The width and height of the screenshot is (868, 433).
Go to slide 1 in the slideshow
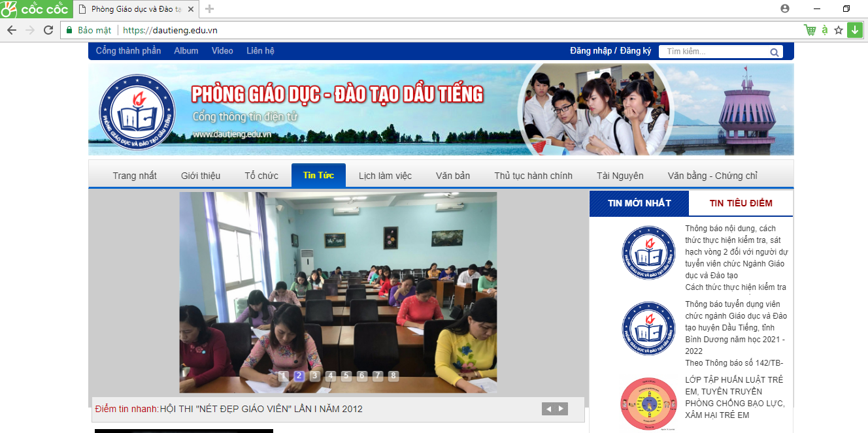[x=283, y=376]
